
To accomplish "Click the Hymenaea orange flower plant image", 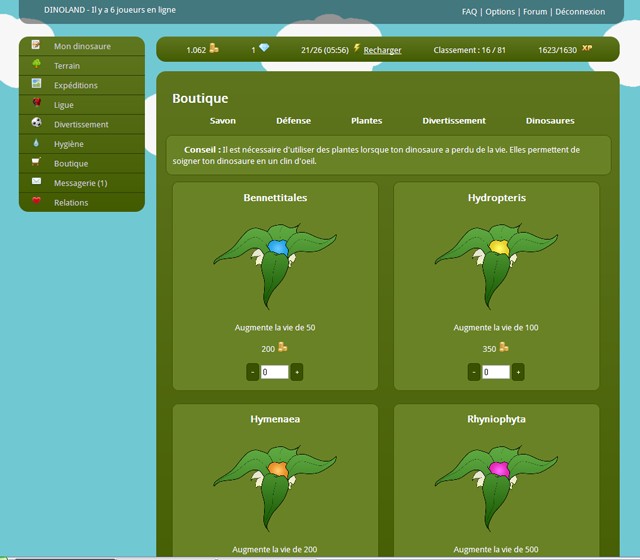I will click(x=275, y=488).
